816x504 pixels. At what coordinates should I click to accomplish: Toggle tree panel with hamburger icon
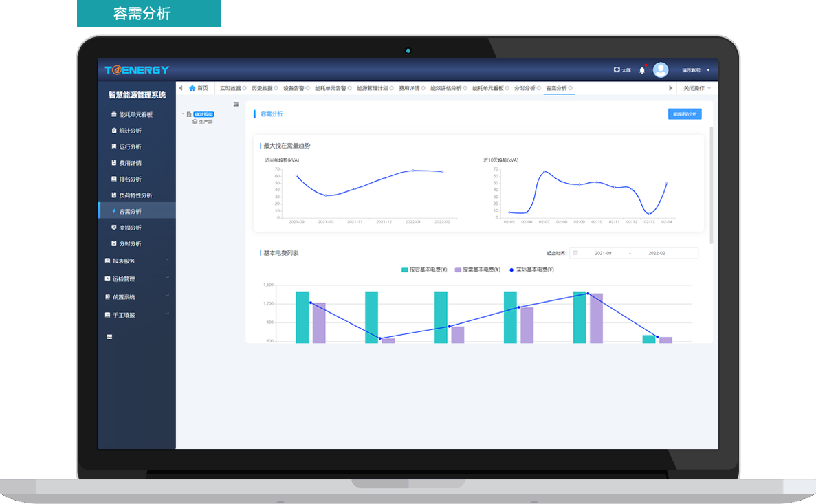236,105
